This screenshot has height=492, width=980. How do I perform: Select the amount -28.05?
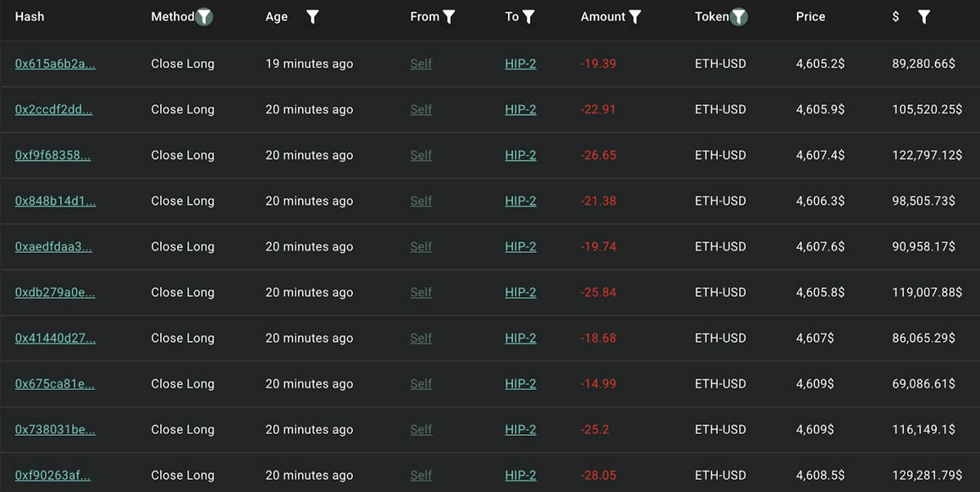point(599,475)
